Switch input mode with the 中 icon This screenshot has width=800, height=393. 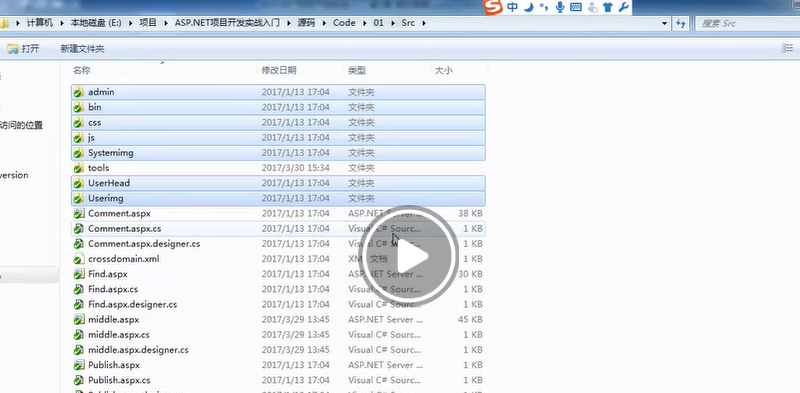tap(513, 7)
